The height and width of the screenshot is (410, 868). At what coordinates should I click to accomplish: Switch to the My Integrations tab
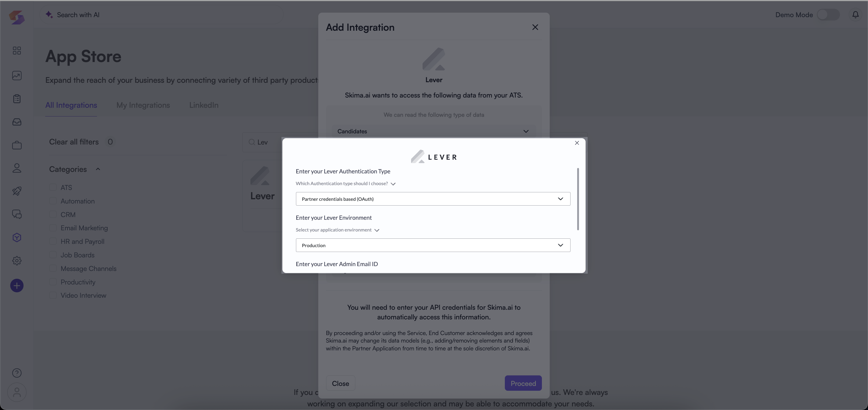coord(143,105)
